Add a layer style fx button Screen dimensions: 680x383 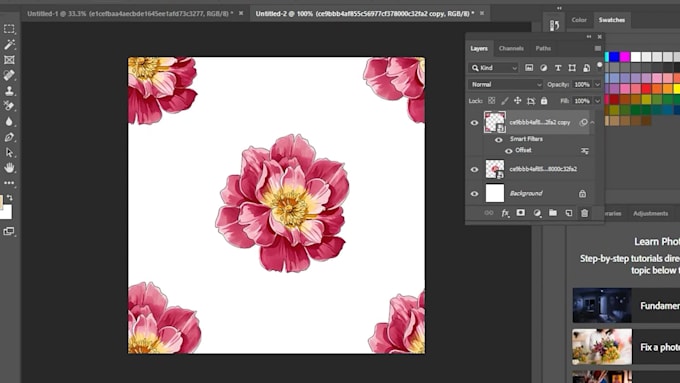pos(505,213)
